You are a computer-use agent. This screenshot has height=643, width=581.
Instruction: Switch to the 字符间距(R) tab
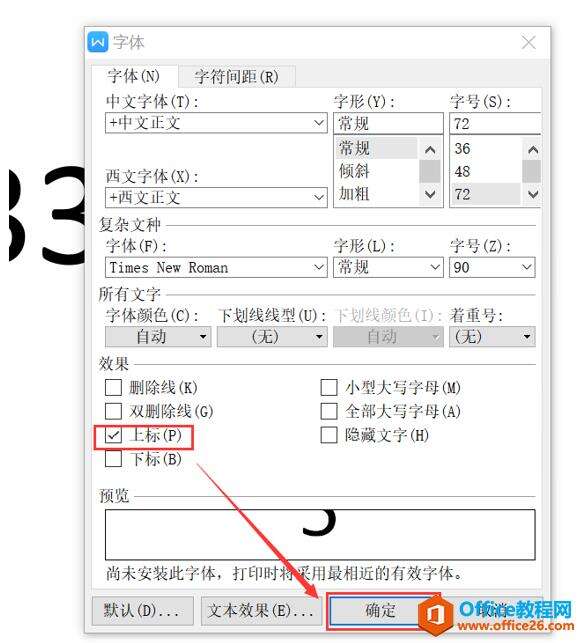tap(237, 76)
